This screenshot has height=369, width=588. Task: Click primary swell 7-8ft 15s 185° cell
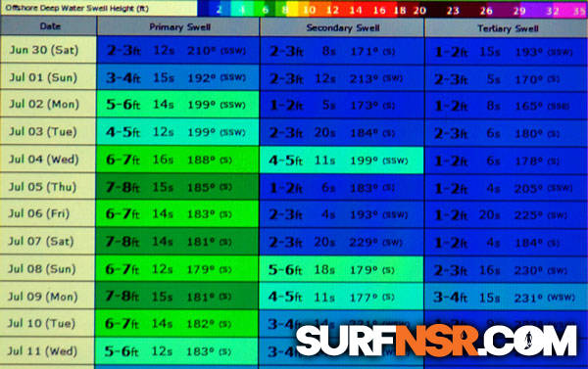pos(177,187)
